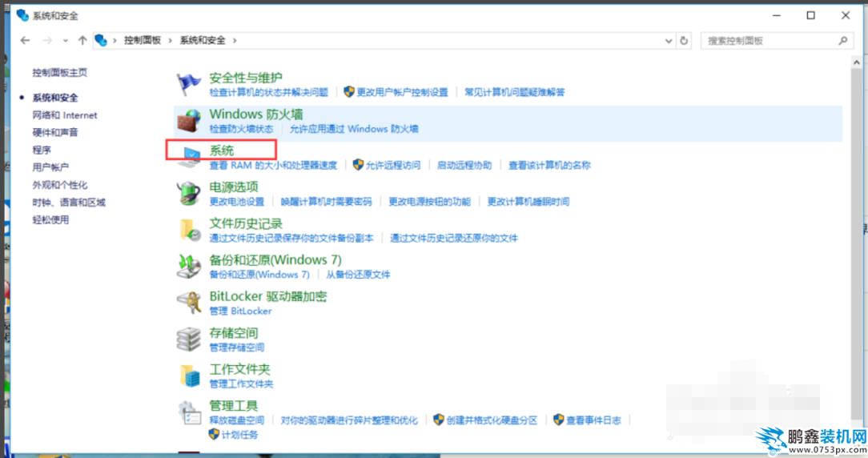This screenshot has height=458, width=868.
Task: Open the 文件历史记录 heading
Action: pyautogui.click(x=246, y=223)
